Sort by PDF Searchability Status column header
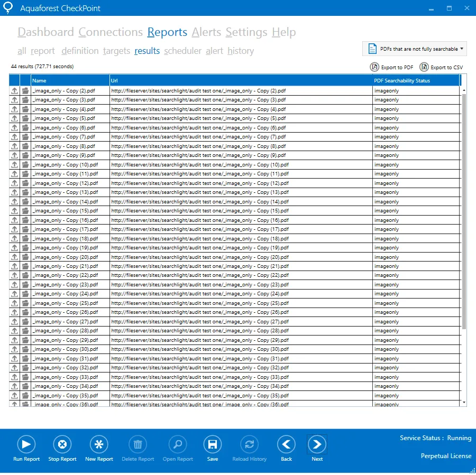Screen dimensions: 476x475 [x=416, y=80]
